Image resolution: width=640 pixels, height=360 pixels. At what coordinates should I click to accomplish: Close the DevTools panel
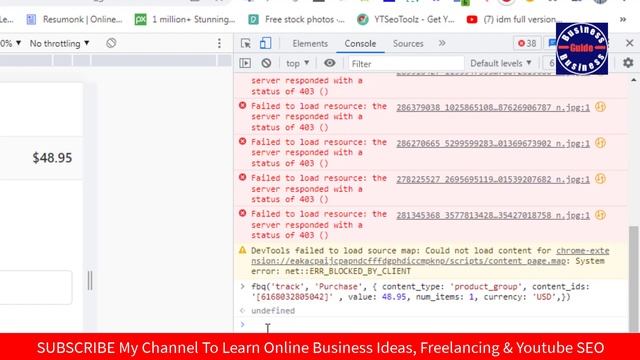coord(629,43)
